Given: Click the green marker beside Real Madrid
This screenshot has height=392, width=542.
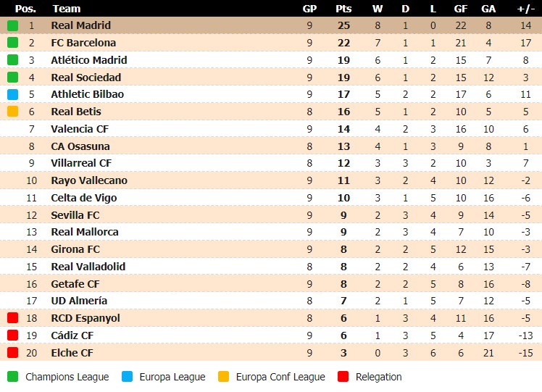Looking at the screenshot, I should point(13,25).
